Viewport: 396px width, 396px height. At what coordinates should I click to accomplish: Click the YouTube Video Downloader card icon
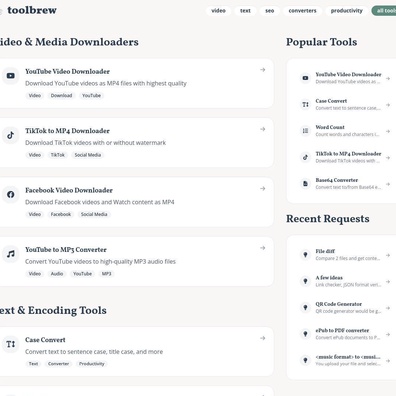pos(11,76)
